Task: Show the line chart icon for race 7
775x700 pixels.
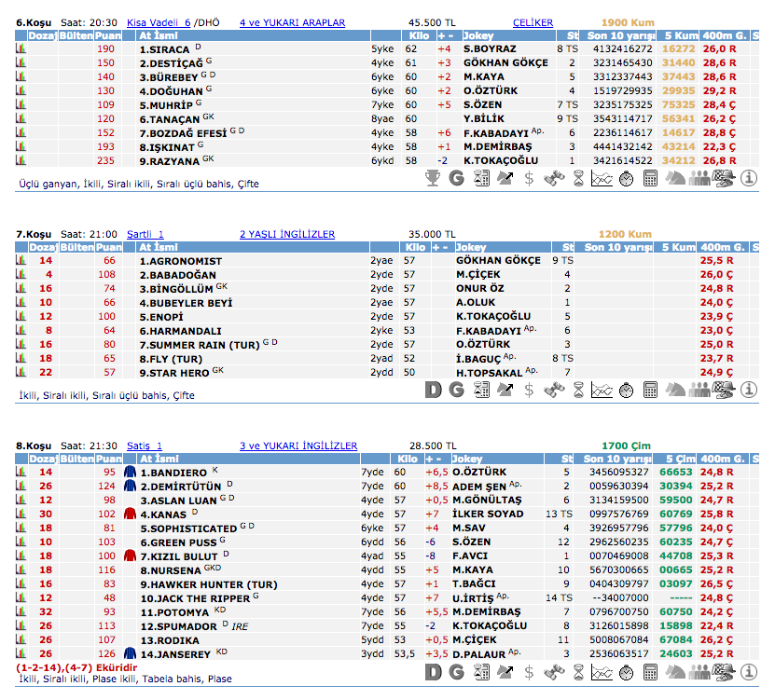Action: point(602,389)
